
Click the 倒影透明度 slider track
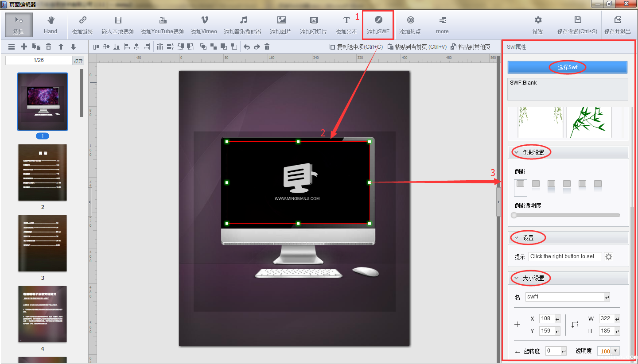566,215
